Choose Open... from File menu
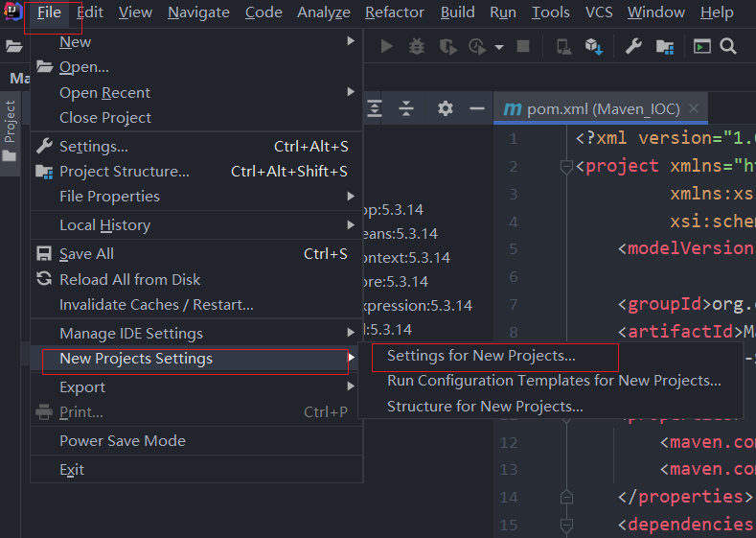The height and width of the screenshot is (538, 756). tap(196, 67)
